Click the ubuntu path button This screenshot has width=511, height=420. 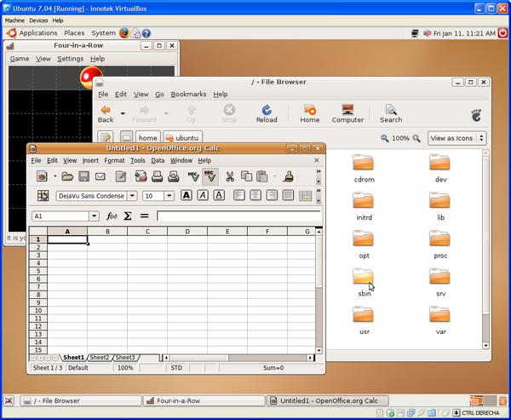[x=183, y=138]
